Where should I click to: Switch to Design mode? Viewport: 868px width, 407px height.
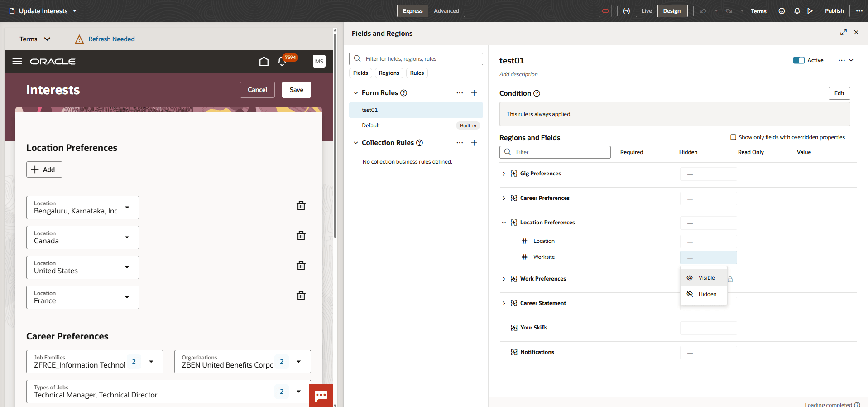(x=672, y=11)
